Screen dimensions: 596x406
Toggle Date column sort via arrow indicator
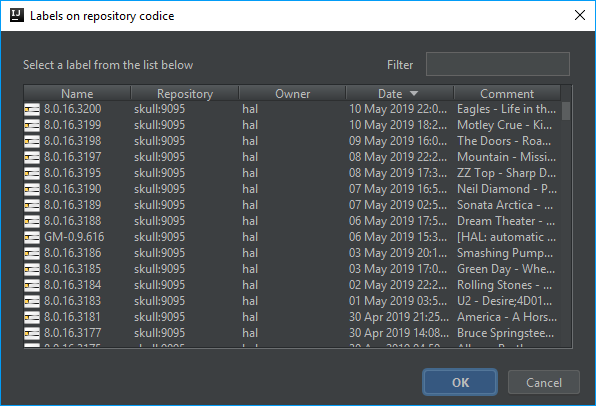pos(414,94)
